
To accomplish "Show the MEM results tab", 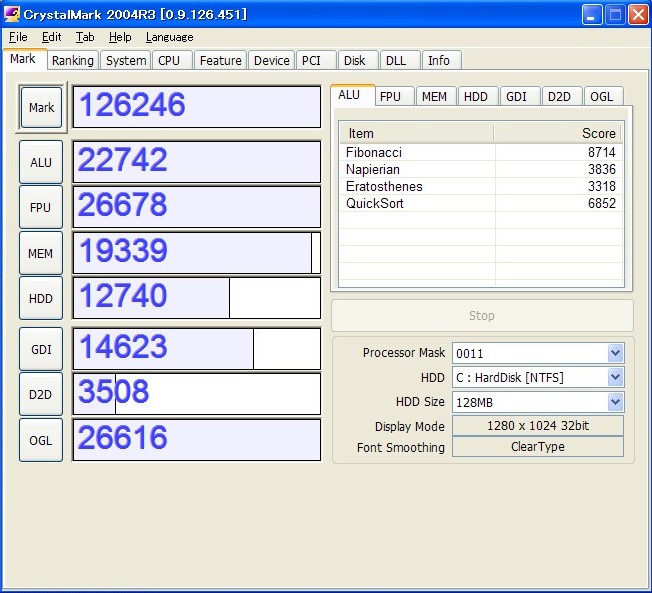I will point(434,96).
